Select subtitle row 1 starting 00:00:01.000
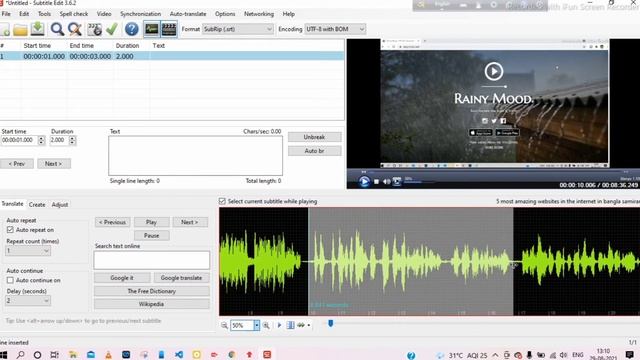 point(172,56)
